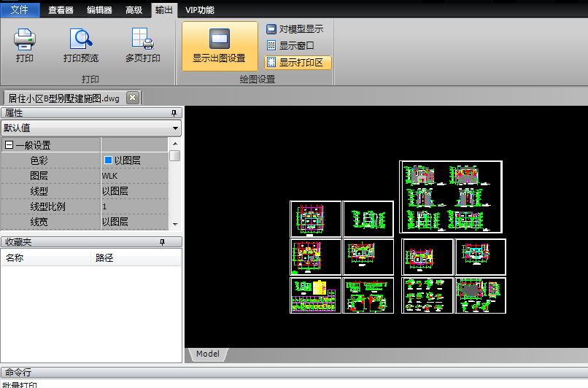Screen dimensions: 588x388
Task: Open the 默认值 dropdown
Action: 91,128
